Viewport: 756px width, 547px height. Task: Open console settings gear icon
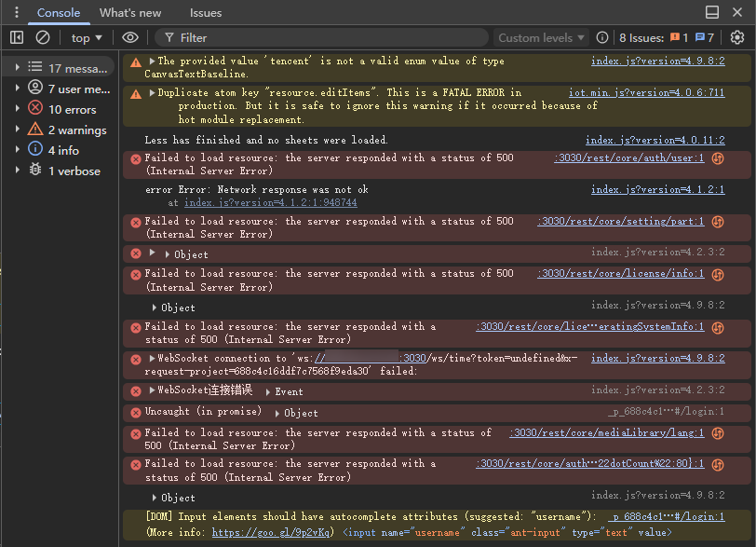(737, 37)
